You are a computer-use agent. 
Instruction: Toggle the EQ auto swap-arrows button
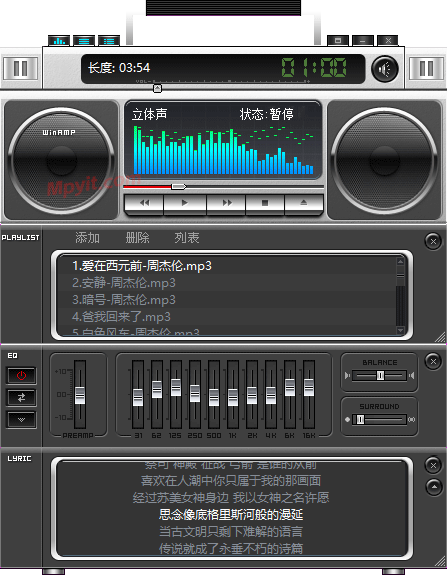pos(21,398)
